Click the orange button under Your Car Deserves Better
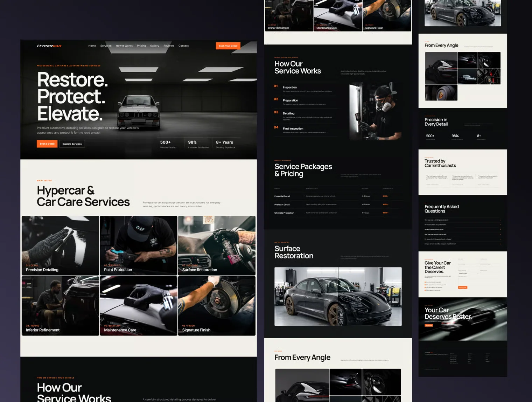 (429, 325)
